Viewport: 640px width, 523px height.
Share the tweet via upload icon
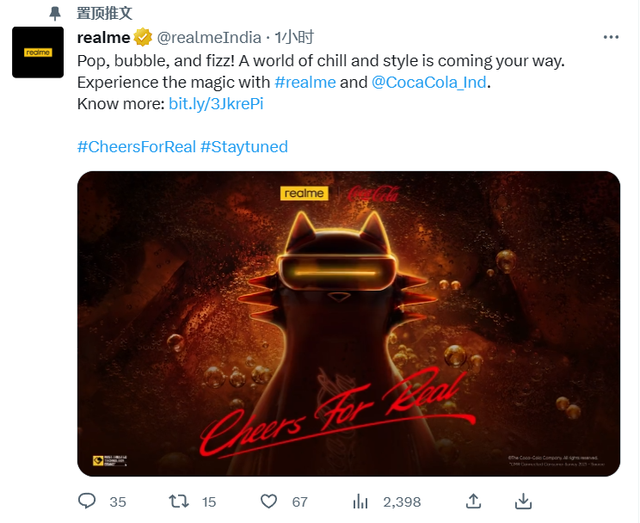tap(473, 501)
